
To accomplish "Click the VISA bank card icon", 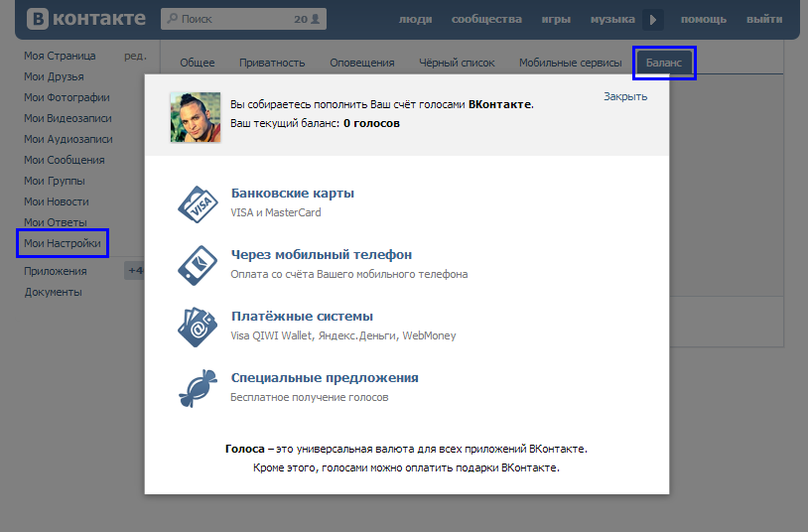I will click(x=198, y=204).
